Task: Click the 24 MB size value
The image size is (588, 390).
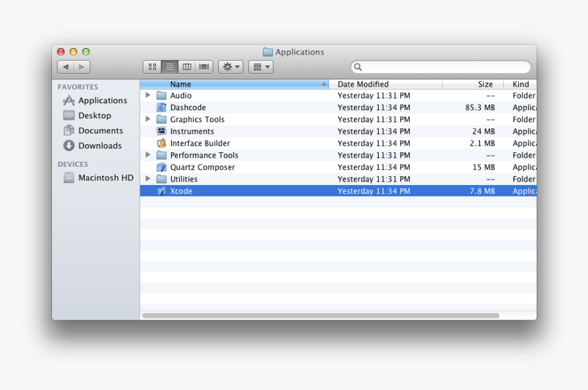Action: (x=483, y=132)
